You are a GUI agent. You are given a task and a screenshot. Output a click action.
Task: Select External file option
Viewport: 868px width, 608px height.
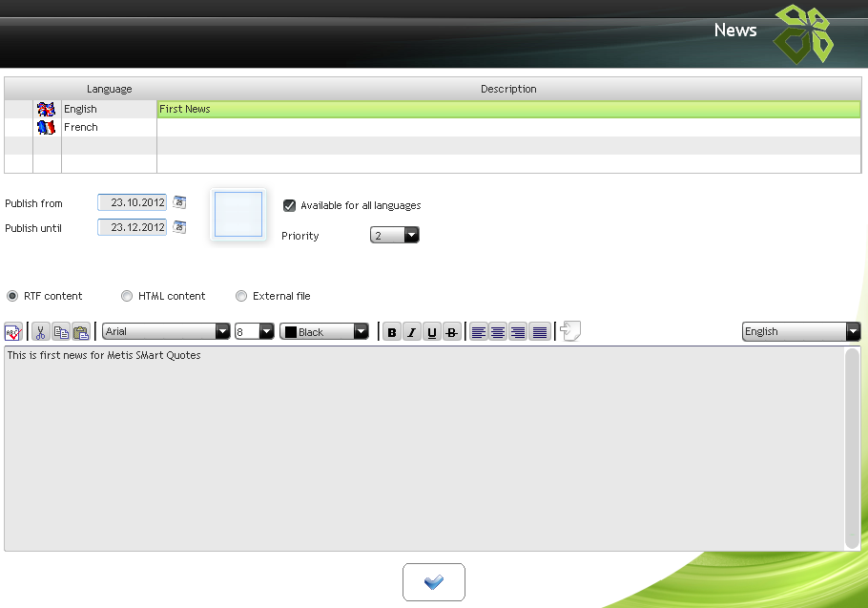(240, 296)
